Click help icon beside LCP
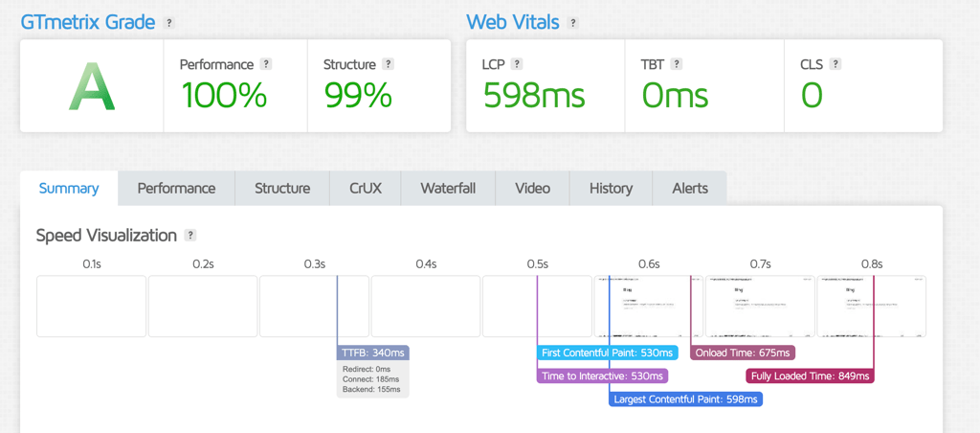Viewport: 980px width, 433px height. (516, 64)
